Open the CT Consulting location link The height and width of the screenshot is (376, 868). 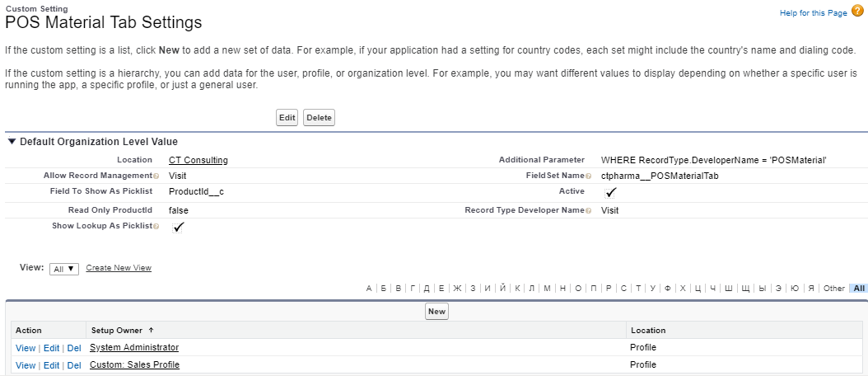click(198, 160)
